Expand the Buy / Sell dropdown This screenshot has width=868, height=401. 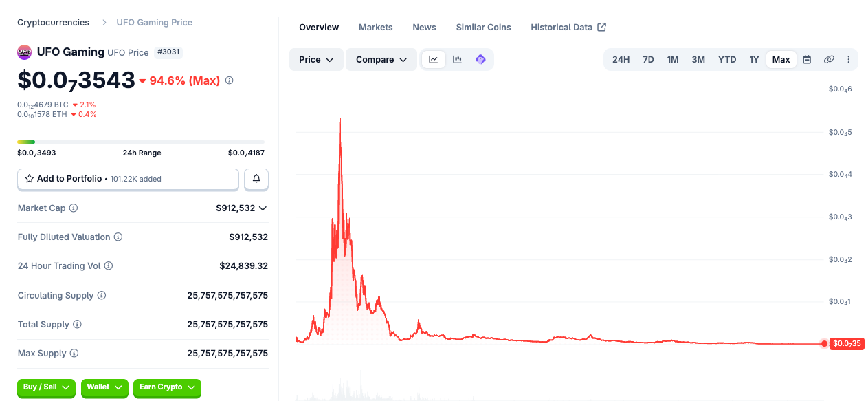(47, 387)
